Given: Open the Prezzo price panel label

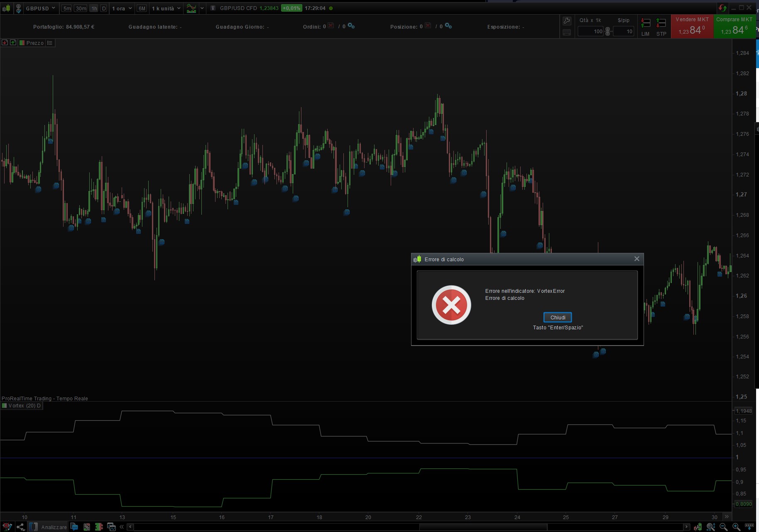Looking at the screenshot, I should pos(32,43).
